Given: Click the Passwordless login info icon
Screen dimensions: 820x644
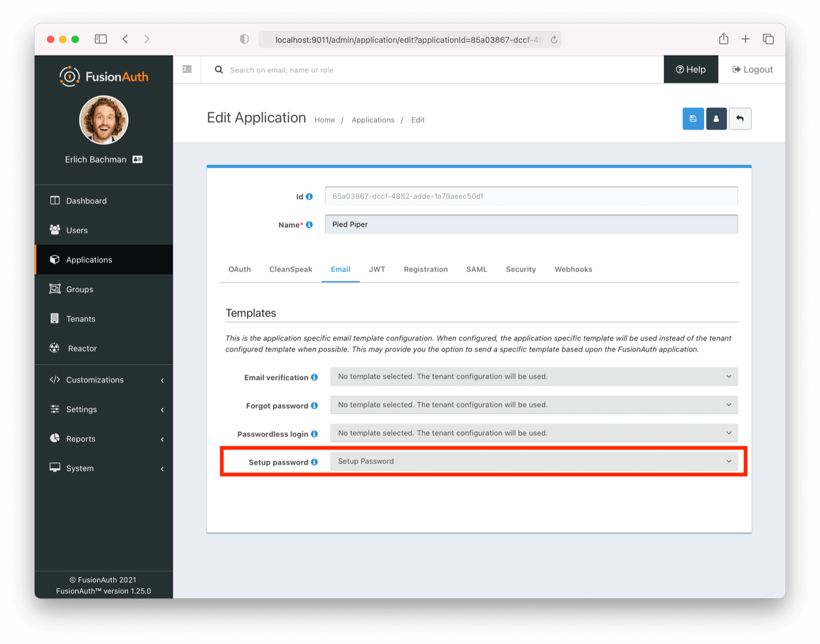Looking at the screenshot, I should 314,433.
